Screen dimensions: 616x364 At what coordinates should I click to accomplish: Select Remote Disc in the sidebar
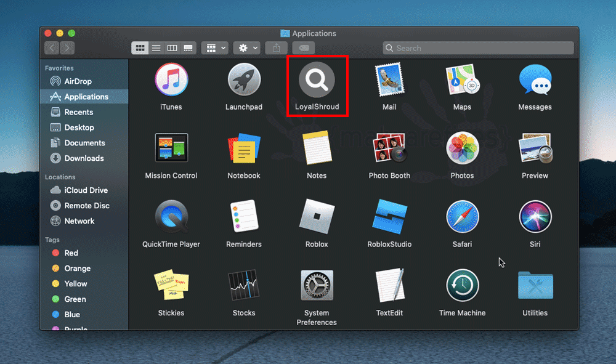pyautogui.click(x=84, y=205)
